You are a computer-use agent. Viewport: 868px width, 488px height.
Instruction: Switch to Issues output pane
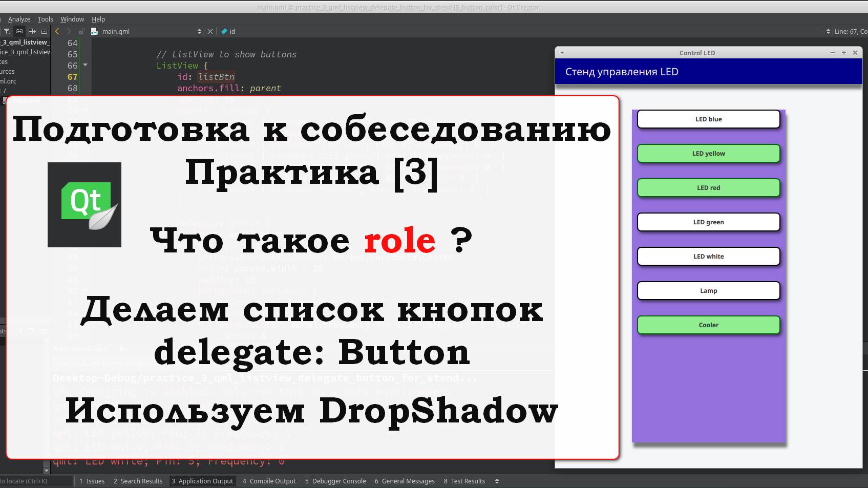pyautogui.click(x=92, y=481)
